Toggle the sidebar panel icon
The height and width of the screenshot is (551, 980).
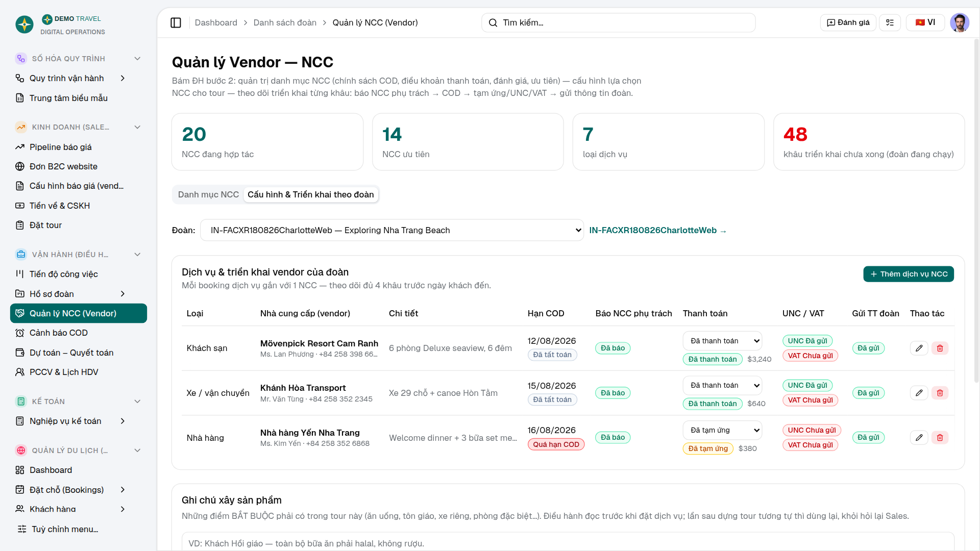pos(176,22)
